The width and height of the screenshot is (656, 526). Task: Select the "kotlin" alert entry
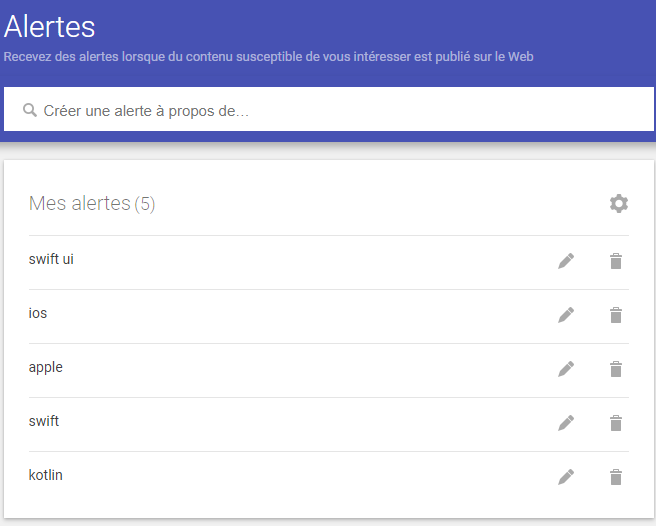[46, 476]
